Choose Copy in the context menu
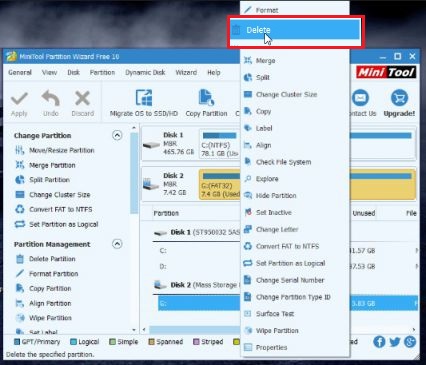Viewport: 426px width, 365px height. tap(295, 111)
